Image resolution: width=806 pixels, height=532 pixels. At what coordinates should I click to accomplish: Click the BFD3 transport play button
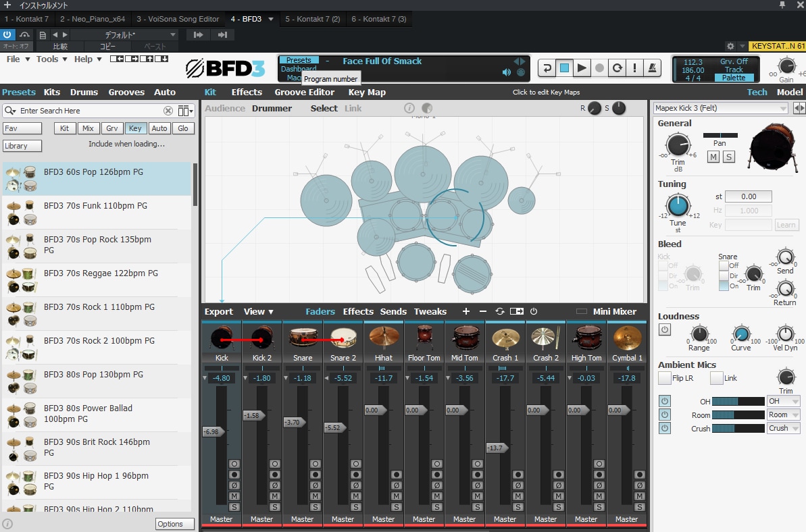pyautogui.click(x=582, y=68)
